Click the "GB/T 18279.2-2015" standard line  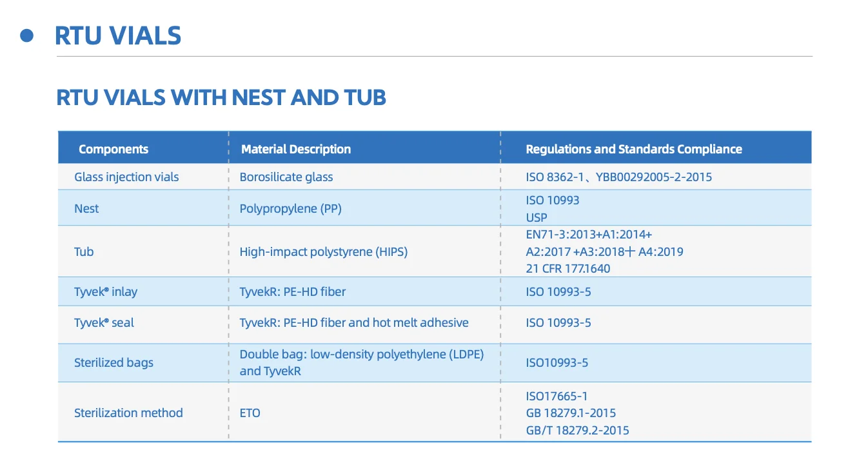tap(577, 430)
